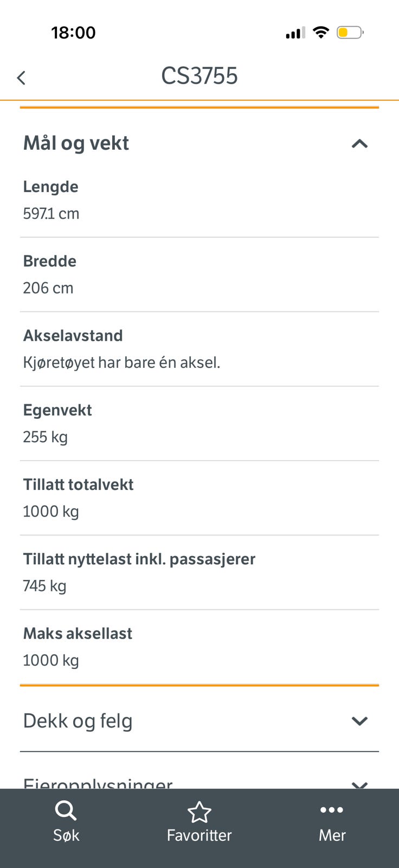This screenshot has height=868, width=399.
Task: Collapse the Mål og vekt section chevron
Action: pyautogui.click(x=359, y=144)
